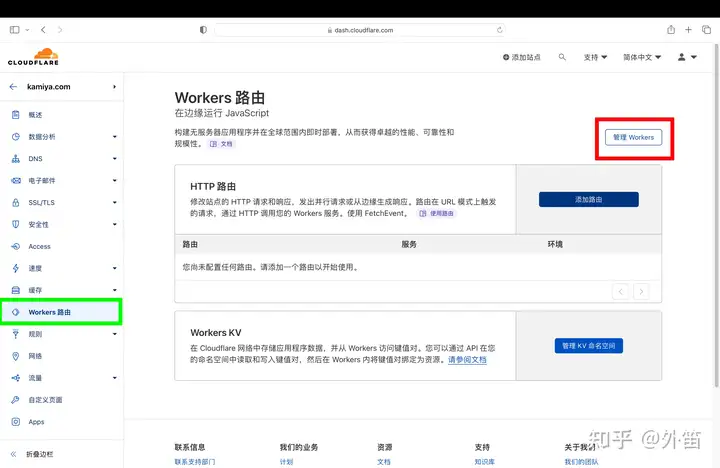Open the Safari sidebar options chevron

coord(27,30)
